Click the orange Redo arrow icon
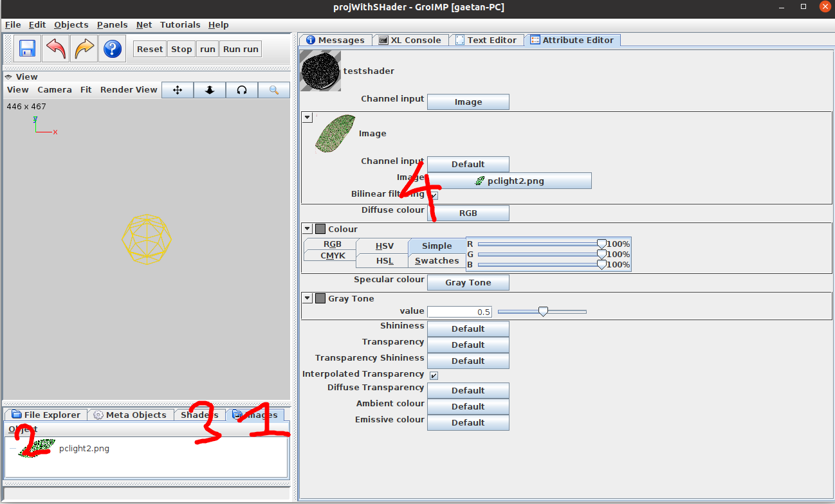 tap(84, 49)
